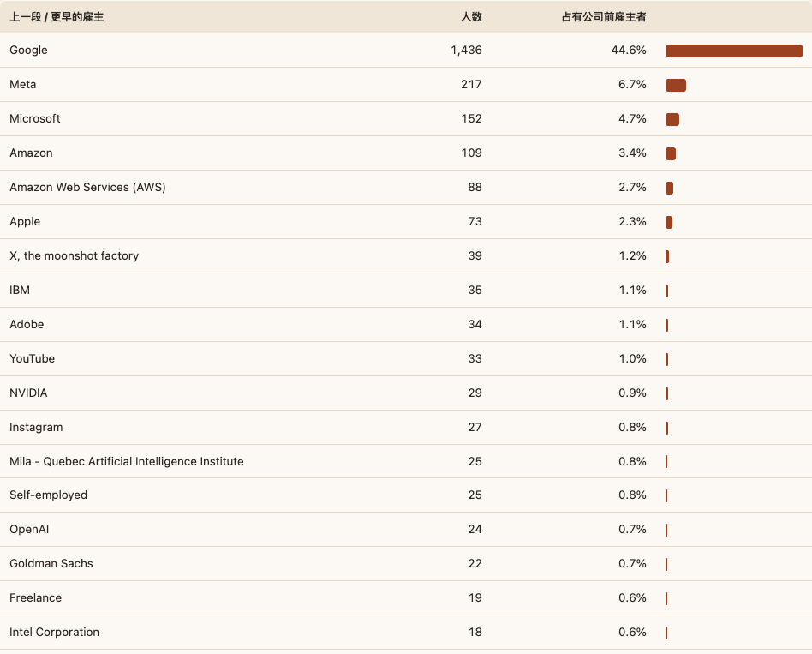Click IBM's count 35
The width and height of the screenshot is (812, 654).
(475, 290)
